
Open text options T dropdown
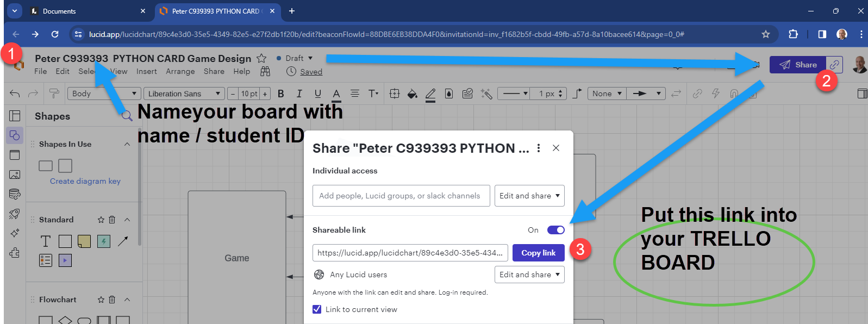(373, 94)
